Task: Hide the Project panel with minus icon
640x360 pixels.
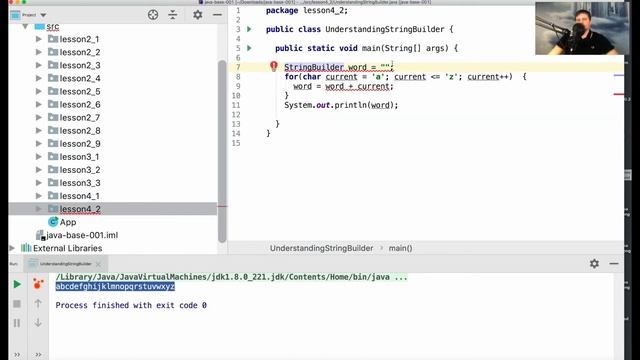Action: [217, 15]
